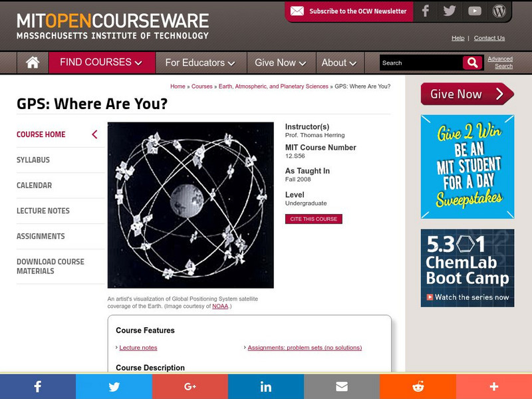Click the Courses breadcrumb link

coord(202,86)
